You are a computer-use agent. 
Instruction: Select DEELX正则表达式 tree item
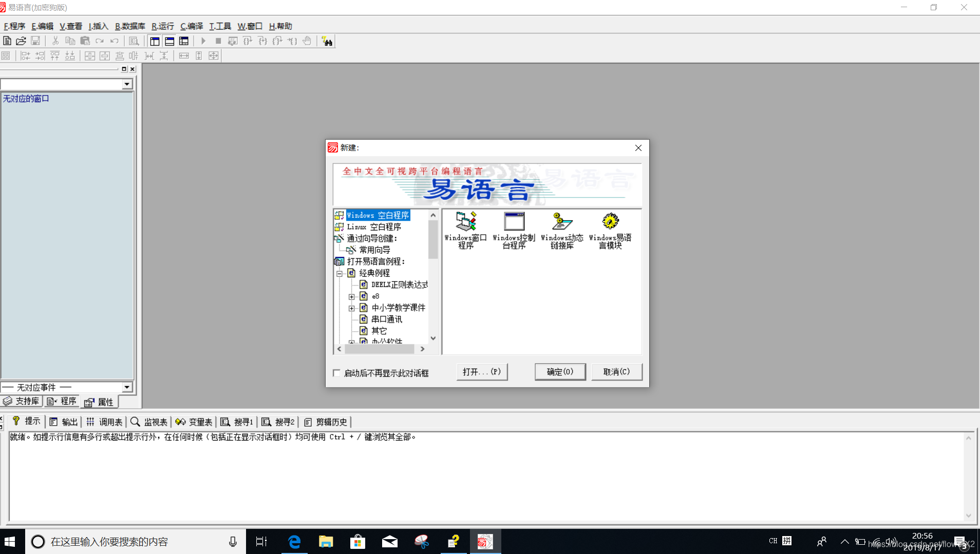pyautogui.click(x=399, y=285)
